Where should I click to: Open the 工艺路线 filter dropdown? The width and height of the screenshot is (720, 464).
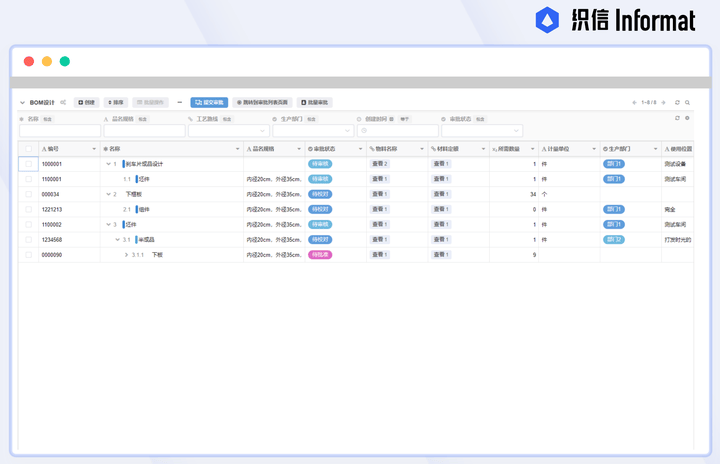(x=229, y=131)
